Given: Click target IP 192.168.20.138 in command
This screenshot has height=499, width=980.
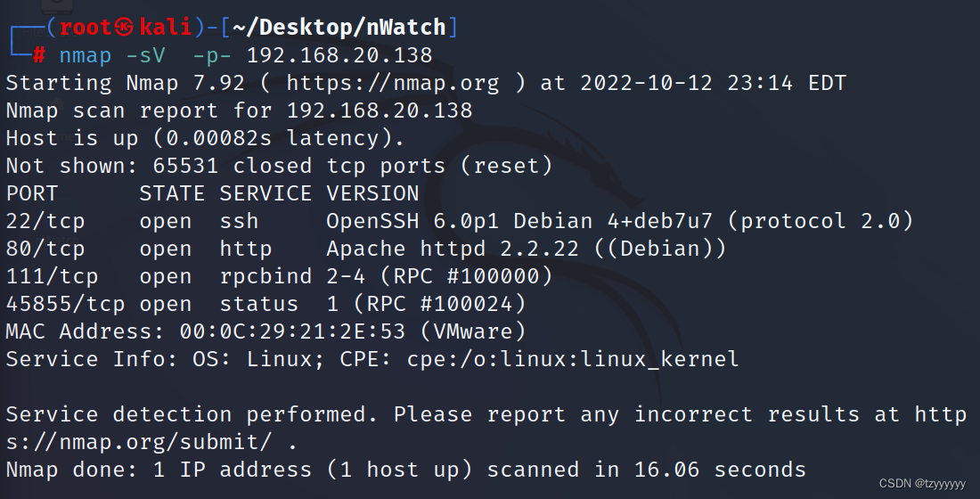Looking at the screenshot, I should click(339, 55).
